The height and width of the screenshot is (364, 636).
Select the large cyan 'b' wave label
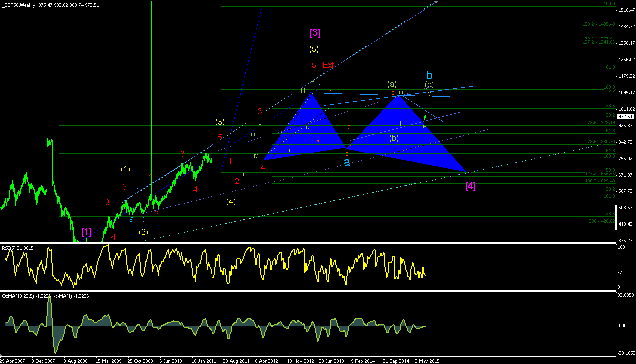pos(429,75)
